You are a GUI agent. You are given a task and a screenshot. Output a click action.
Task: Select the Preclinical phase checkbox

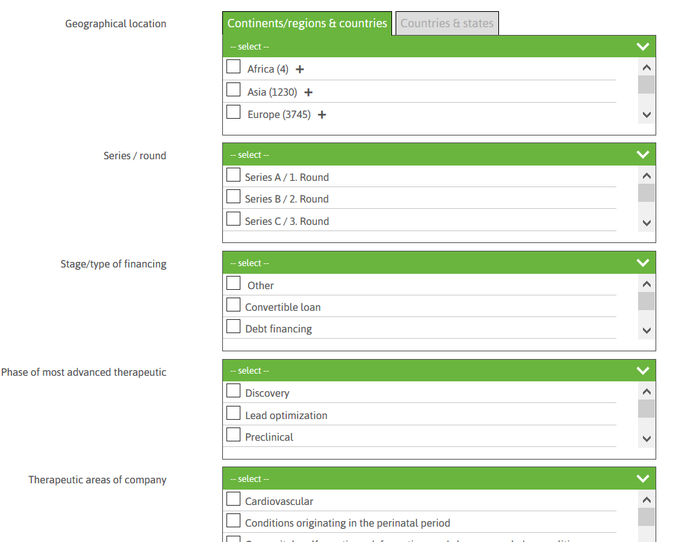pos(233,434)
